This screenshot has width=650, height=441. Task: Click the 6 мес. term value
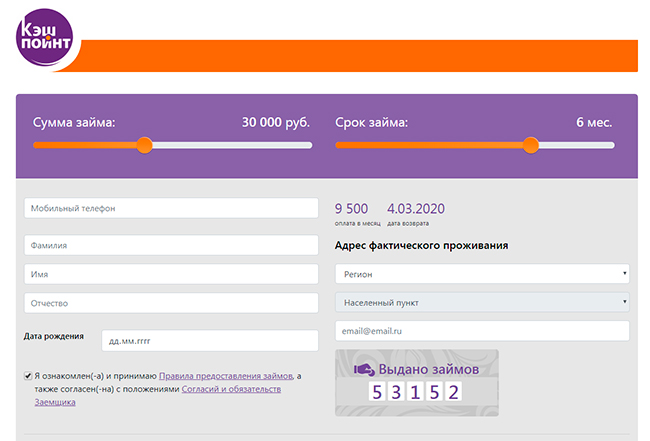tap(594, 123)
